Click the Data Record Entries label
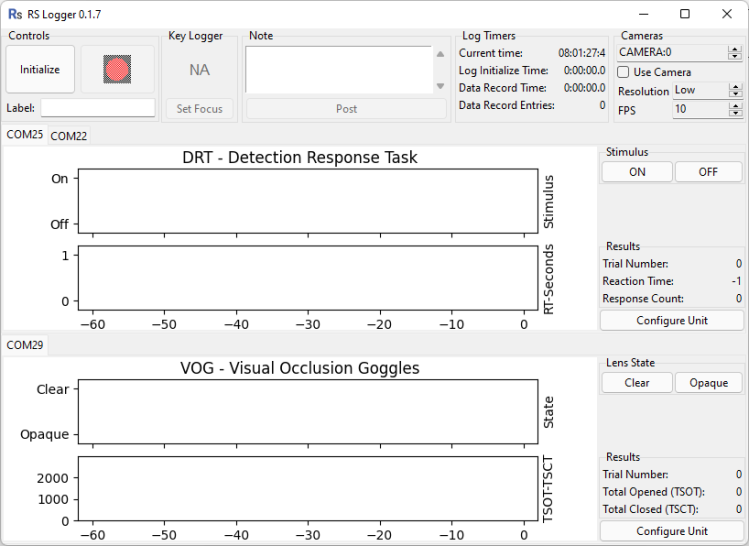 pos(507,105)
